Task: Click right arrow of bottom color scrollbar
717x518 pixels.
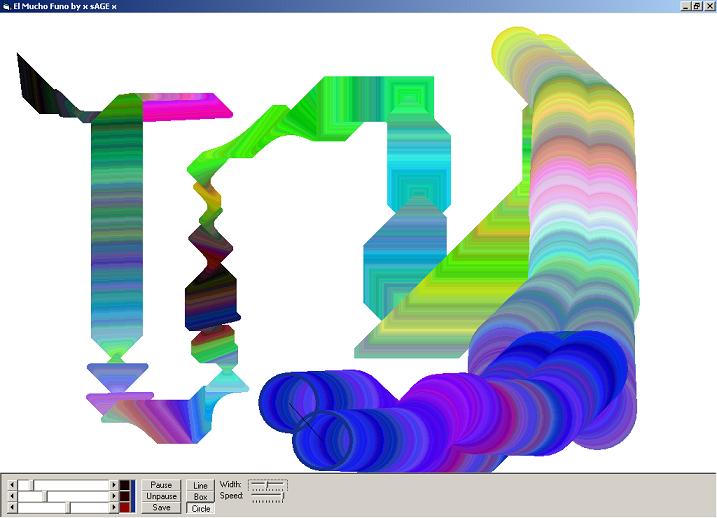Action: pos(113,508)
